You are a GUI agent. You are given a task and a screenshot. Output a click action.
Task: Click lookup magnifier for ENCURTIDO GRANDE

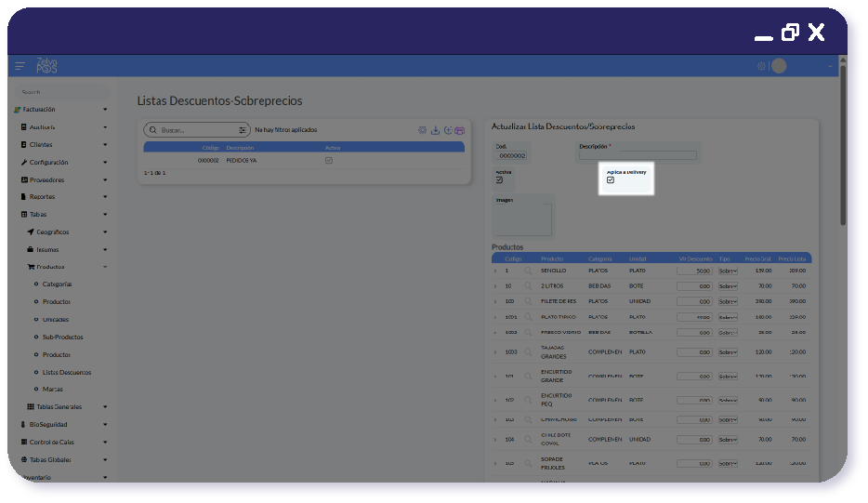(x=528, y=377)
